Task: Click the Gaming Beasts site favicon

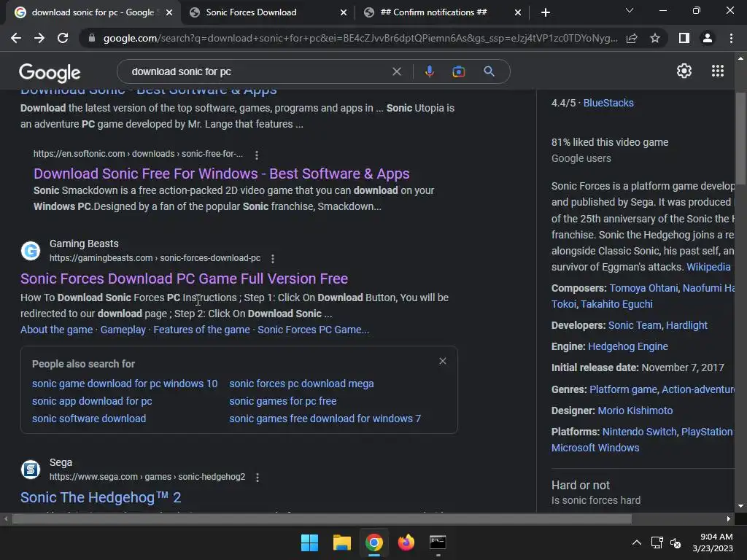Action: 31,251
